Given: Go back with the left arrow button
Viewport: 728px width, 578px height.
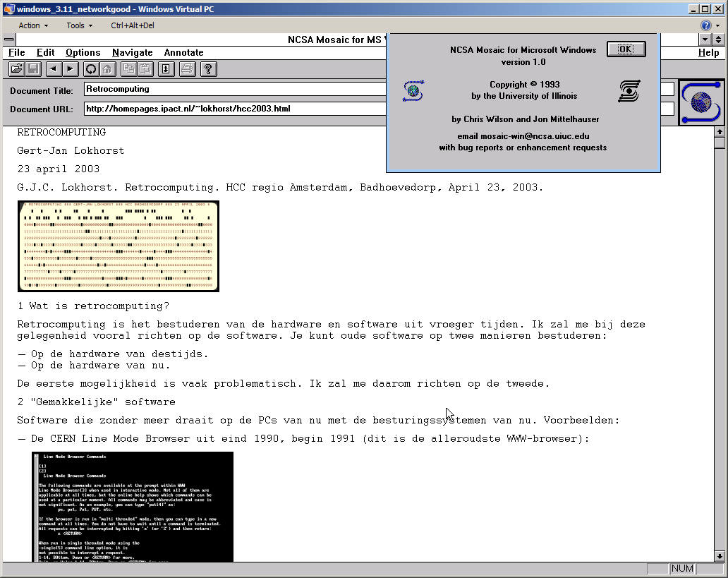Looking at the screenshot, I should tap(54, 69).
